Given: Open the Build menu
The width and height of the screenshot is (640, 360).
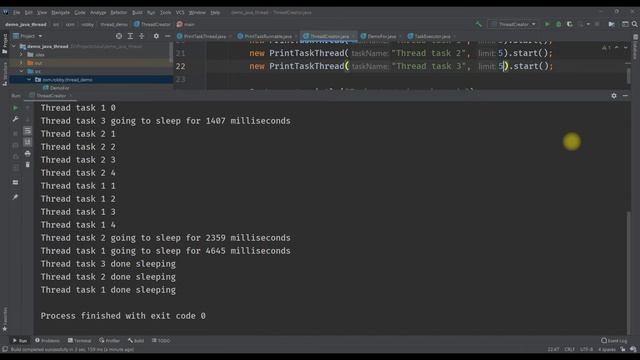Looking at the screenshot, I should (137, 13).
